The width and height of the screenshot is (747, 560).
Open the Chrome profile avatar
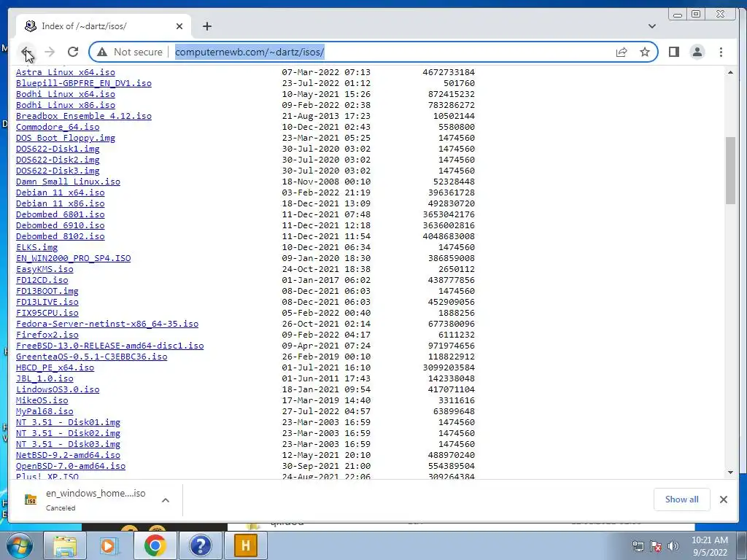[697, 52]
